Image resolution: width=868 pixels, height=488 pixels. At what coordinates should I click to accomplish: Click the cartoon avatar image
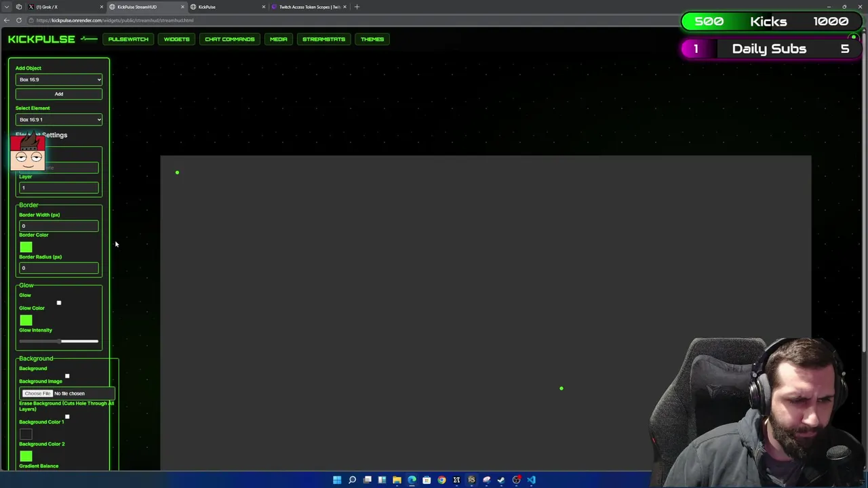click(28, 152)
